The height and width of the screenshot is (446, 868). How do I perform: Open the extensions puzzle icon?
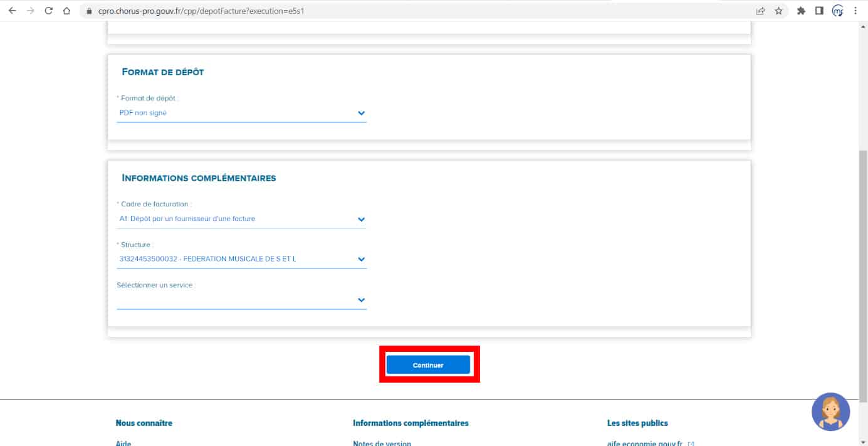pyautogui.click(x=801, y=11)
